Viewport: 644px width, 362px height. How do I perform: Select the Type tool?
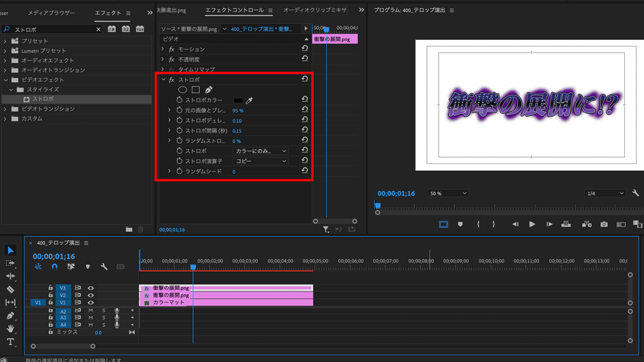(x=10, y=342)
